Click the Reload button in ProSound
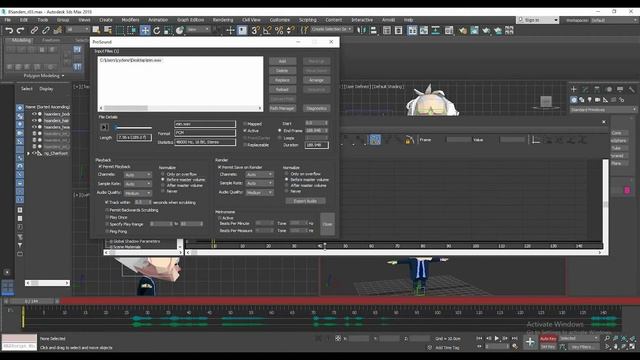640x360 pixels. [x=282, y=89]
